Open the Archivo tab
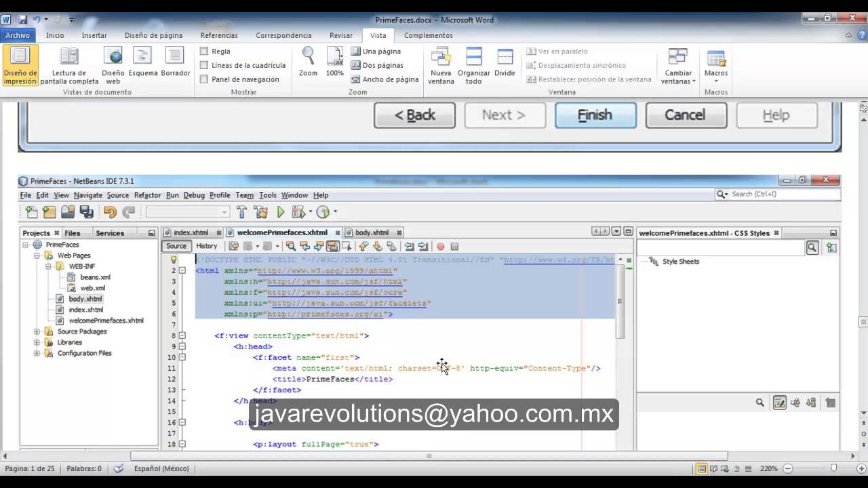 pyautogui.click(x=18, y=35)
